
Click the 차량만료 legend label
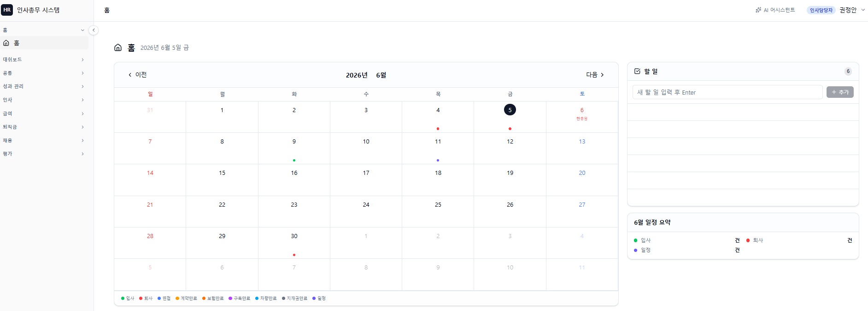269,299
